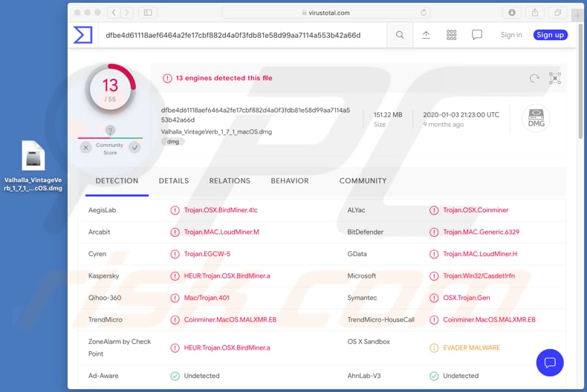
Task: Select OSX.Trojan.Gen Symantec result
Action: [x=467, y=298]
